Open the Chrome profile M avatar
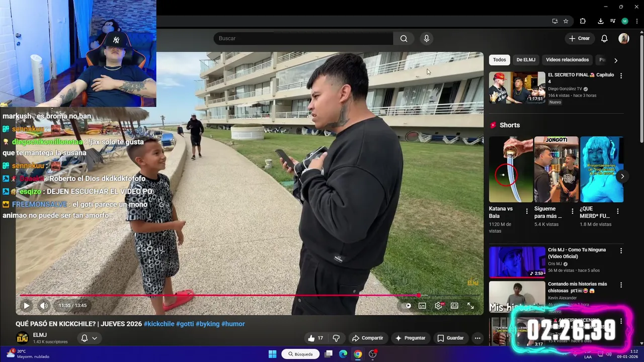The height and width of the screenshot is (362, 644). (624, 21)
